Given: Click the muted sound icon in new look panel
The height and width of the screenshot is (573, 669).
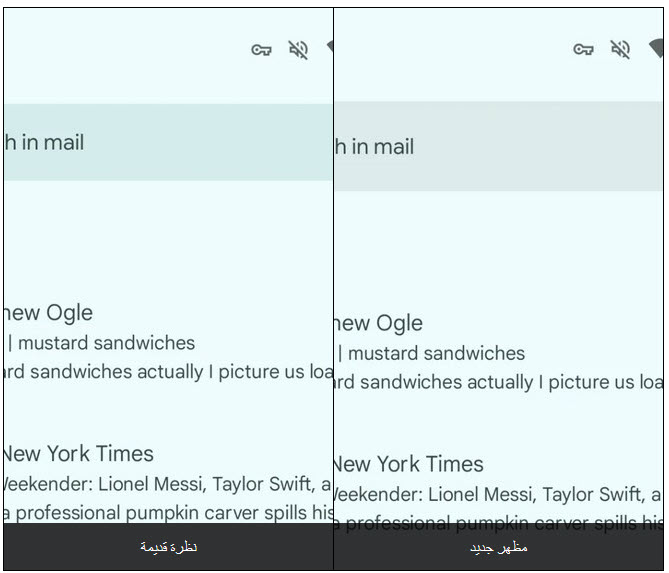Looking at the screenshot, I should pyautogui.click(x=620, y=49).
